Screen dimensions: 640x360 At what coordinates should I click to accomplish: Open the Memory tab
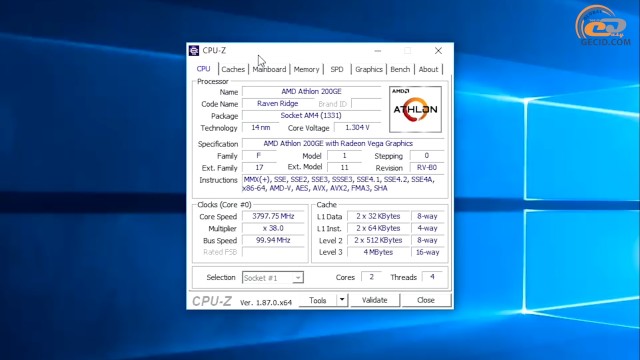coord(306,69)
